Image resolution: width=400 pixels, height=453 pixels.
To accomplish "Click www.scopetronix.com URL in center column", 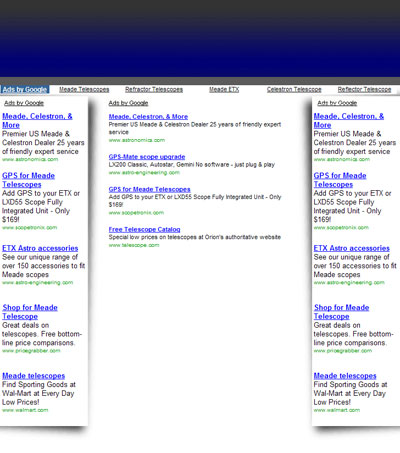I will point(136,213).
